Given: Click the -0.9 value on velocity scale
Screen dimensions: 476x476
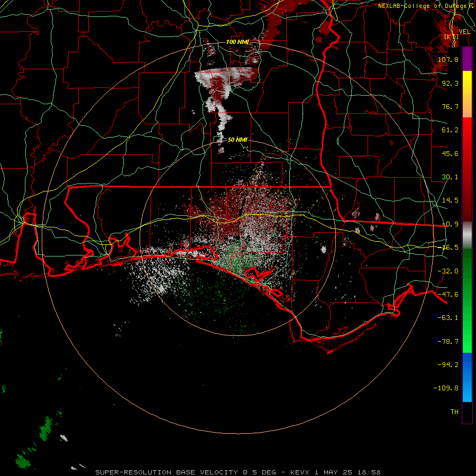Looking at the screenshot, I should pyautogui.click(x=450, y=224).
